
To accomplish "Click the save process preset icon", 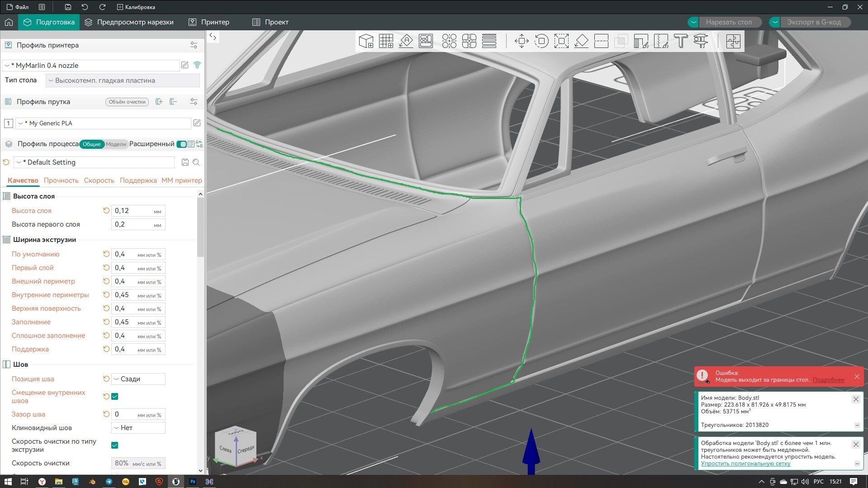I will coord(185,162).
